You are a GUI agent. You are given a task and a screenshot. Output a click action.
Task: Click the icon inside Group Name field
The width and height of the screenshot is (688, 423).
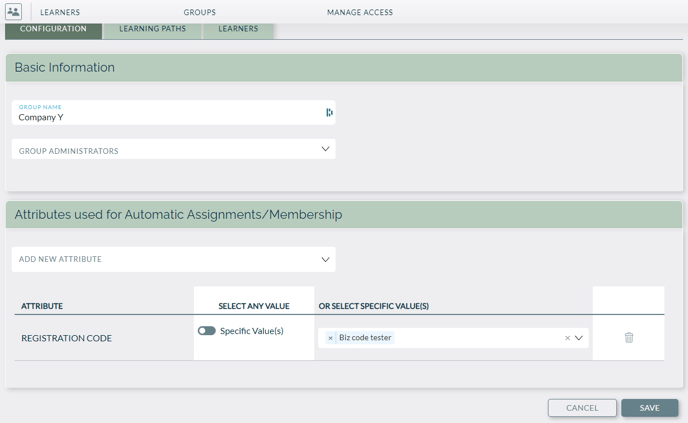(x=329, y=113)
